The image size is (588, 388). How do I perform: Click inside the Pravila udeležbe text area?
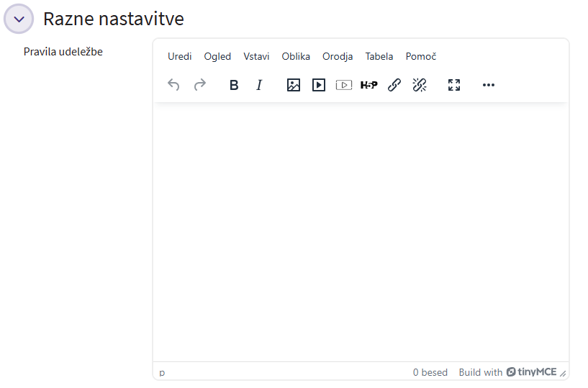click(x=361, y=230)
